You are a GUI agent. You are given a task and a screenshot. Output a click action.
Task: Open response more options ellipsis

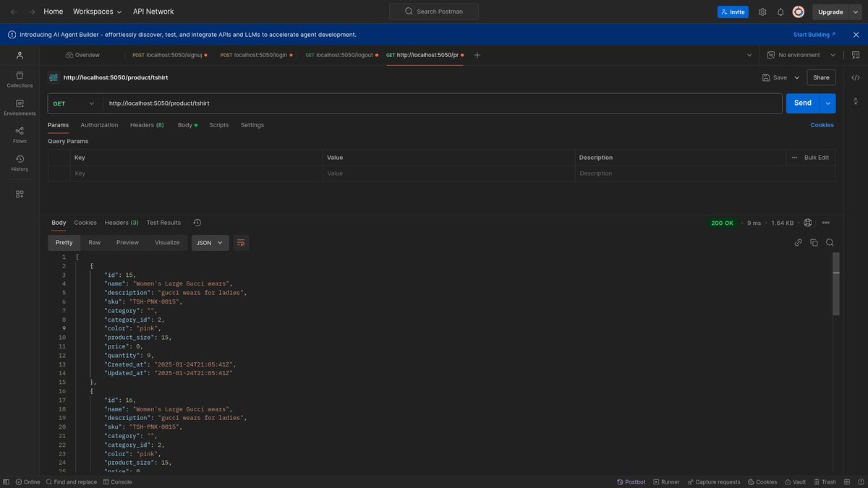[826, 223]
